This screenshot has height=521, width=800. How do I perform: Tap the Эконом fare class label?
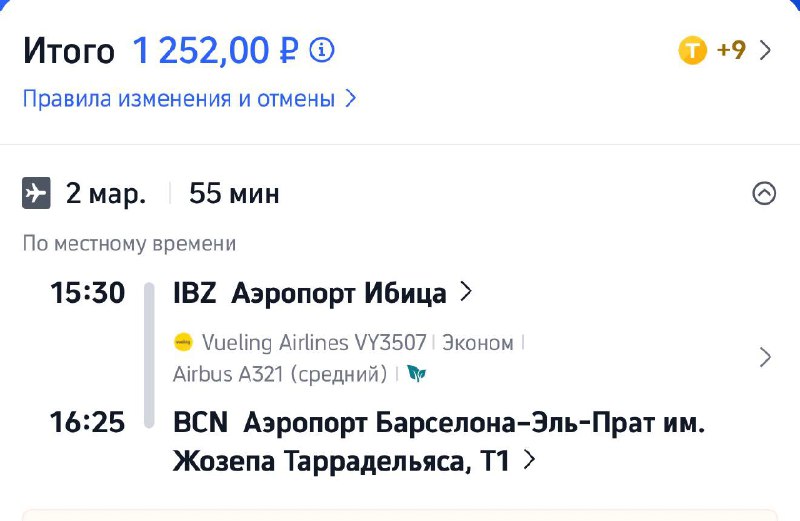tap(478, 343)
